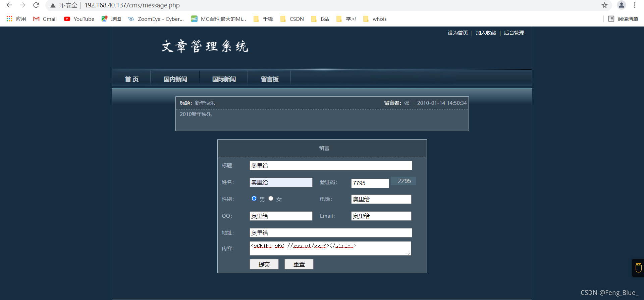Click the not-secure warning triangle icon

pos(53,5)
